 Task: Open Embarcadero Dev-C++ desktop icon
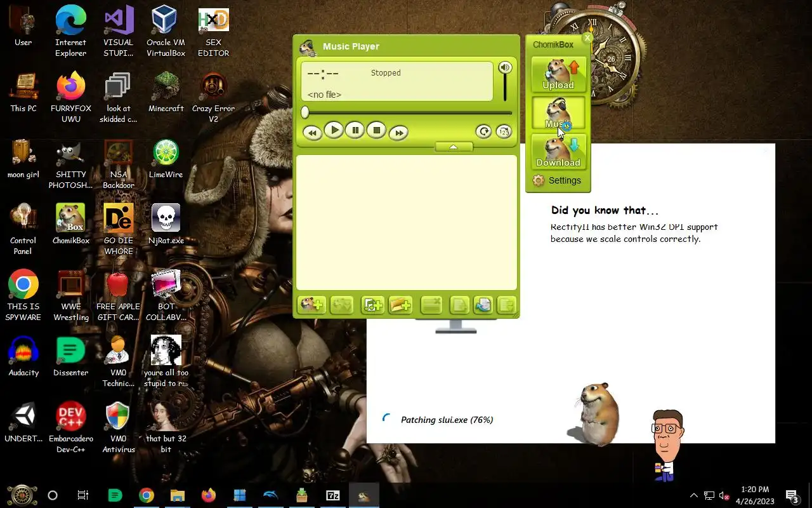71,427
